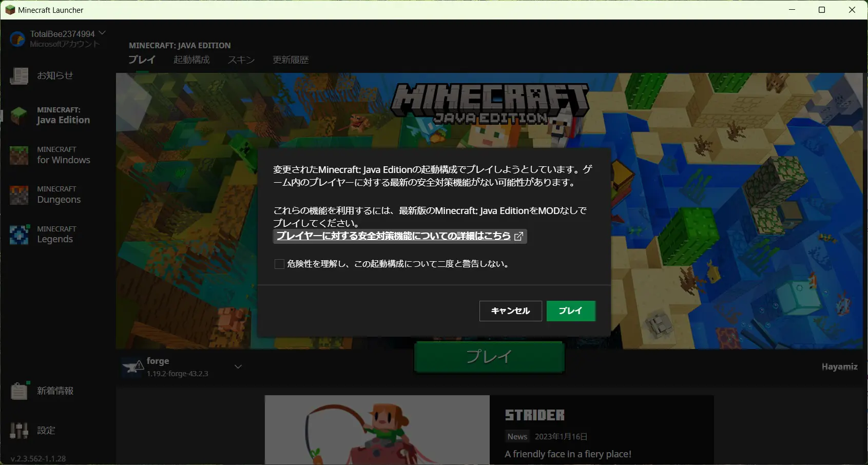Open the Minecraft Dungeons icon

(20, 195)
